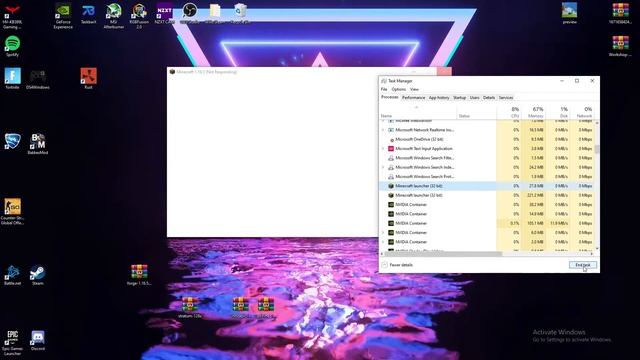
Task: Open the MSI Afterburner shortcut
Action: click(113, 16)
